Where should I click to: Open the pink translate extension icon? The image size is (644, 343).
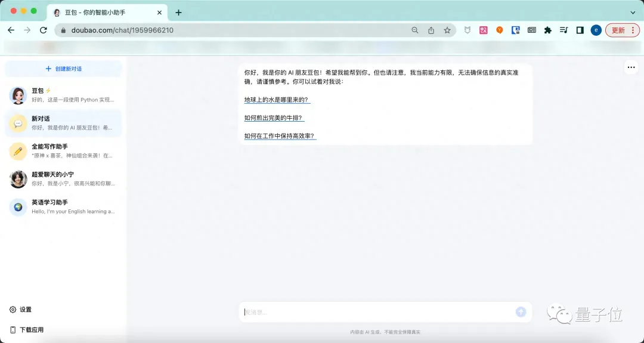click(484, 30)
